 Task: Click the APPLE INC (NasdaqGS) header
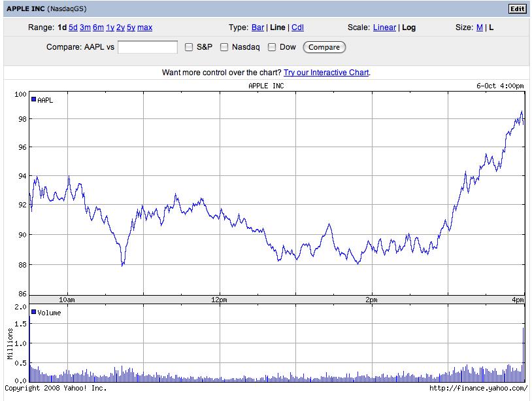click(x=46, y=9)
